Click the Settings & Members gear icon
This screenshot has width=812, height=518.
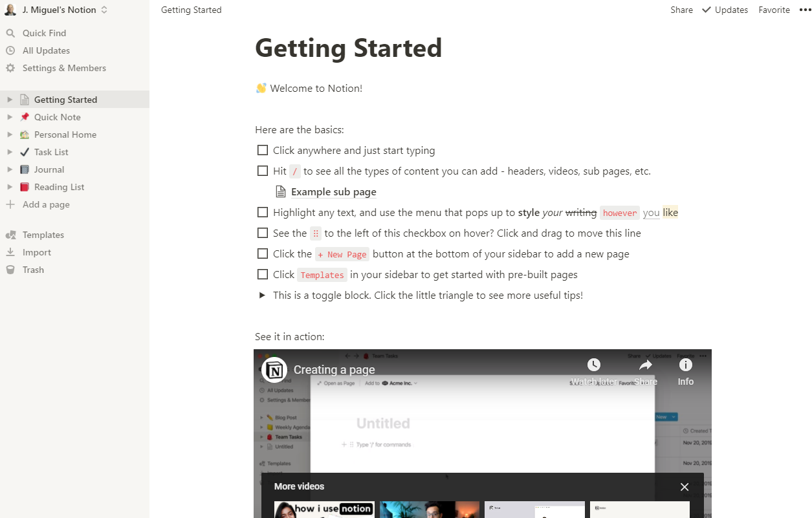click(x=10, y=68)
